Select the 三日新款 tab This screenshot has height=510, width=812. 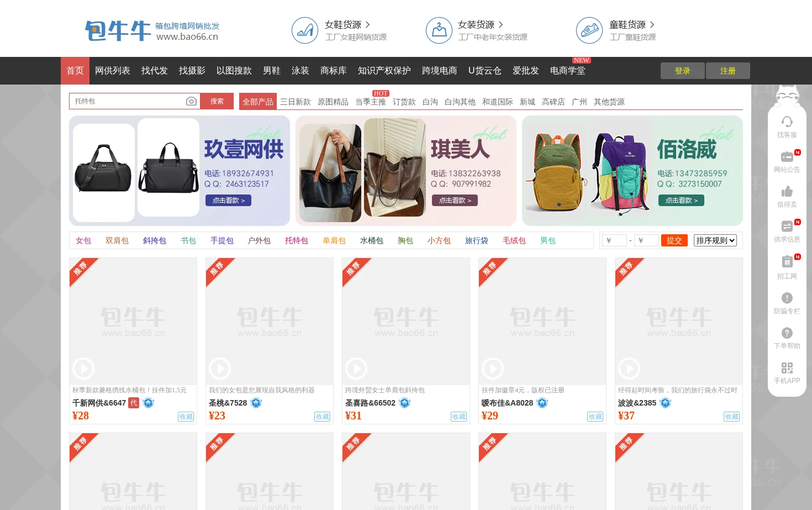(296, 102)
